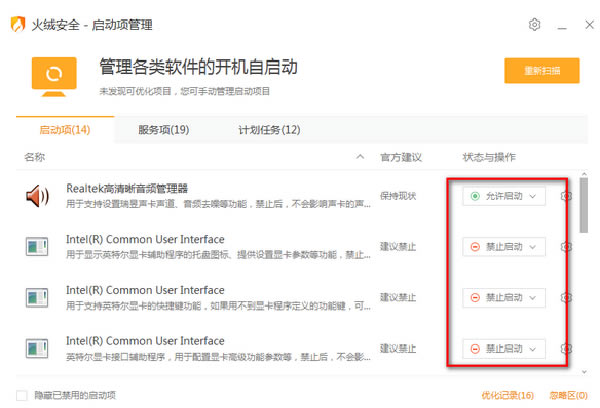The image size is (600, 408).
Task: Select Intel Common User Interface 托盘图标 entry
Action: point(145,239)
